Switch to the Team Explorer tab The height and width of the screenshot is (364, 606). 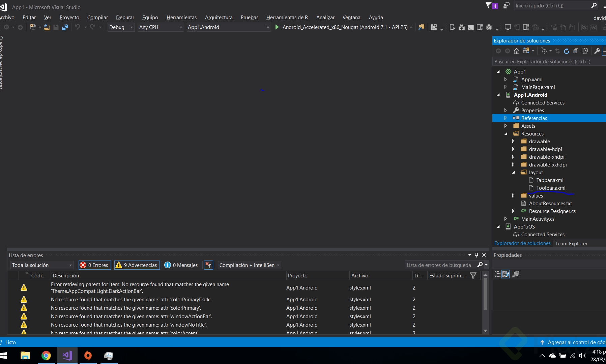tap(571, 244)
